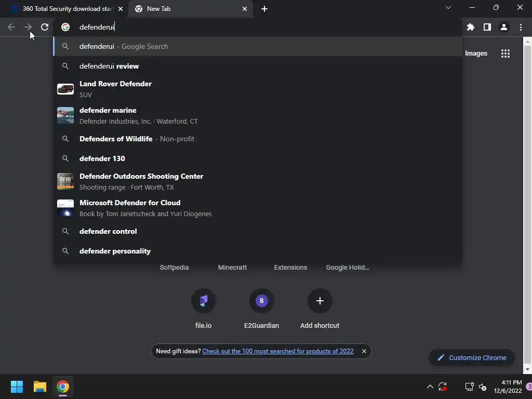Open the file.io shortcut icon
This screenshot has width=532, height=399.
pos(203,301)
